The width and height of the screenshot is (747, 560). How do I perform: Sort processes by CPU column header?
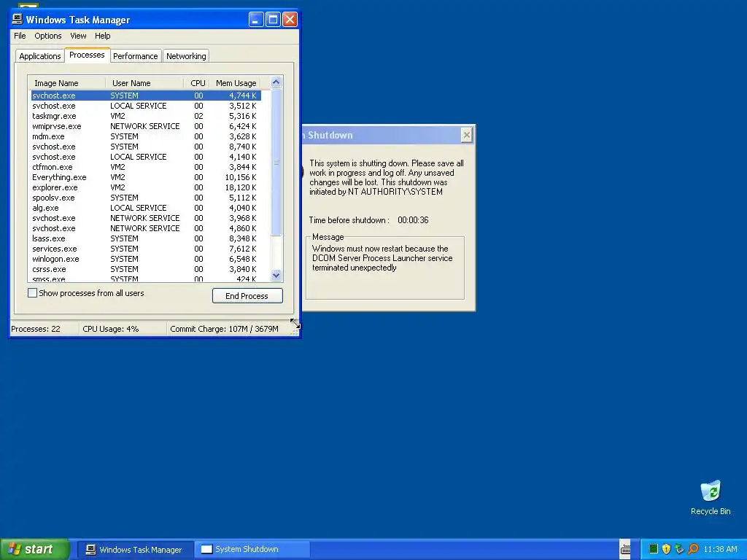[197, 83]
